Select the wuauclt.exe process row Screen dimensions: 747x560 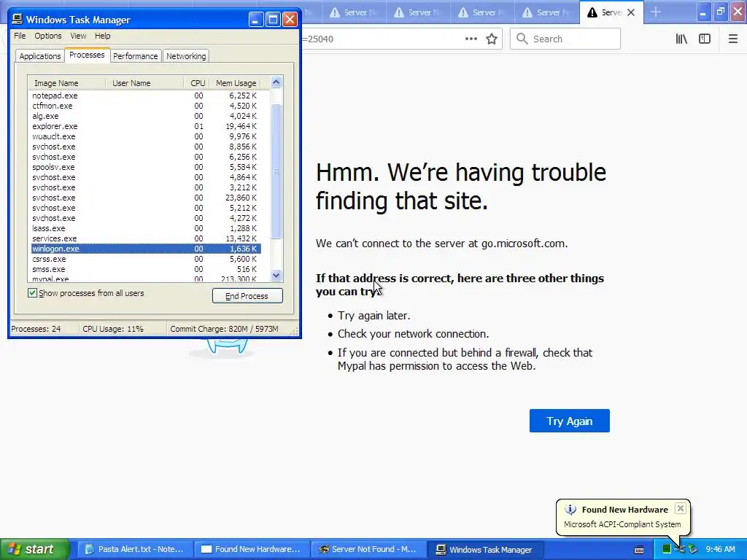pyautogui.click(x=145, y=136)
